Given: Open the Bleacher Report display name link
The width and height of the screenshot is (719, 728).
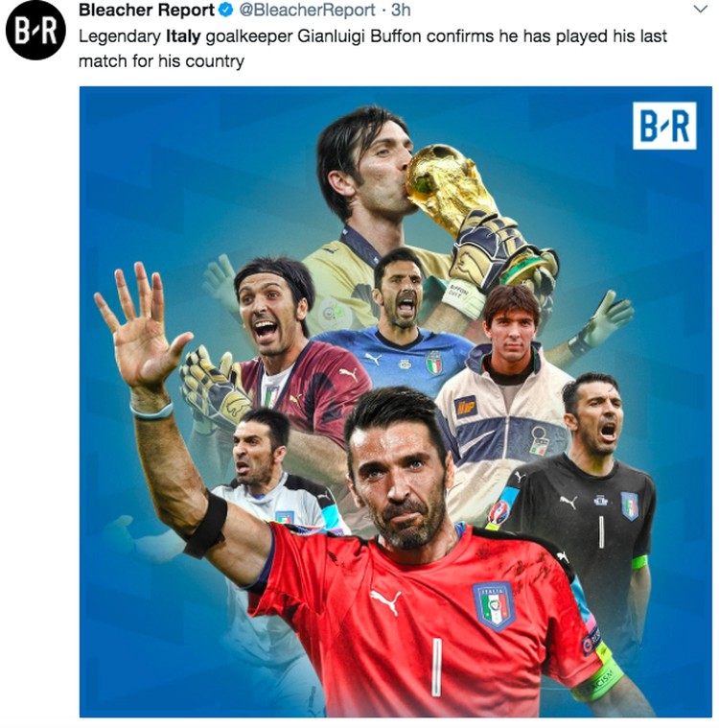Looking at the screenshot, I should pyautogui.click(x=147, y=10).
